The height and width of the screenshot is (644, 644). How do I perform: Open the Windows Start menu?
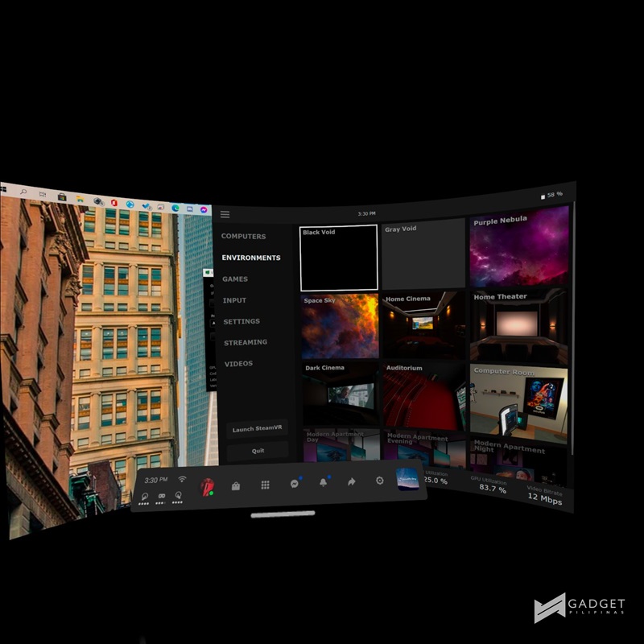pos(3,189)
